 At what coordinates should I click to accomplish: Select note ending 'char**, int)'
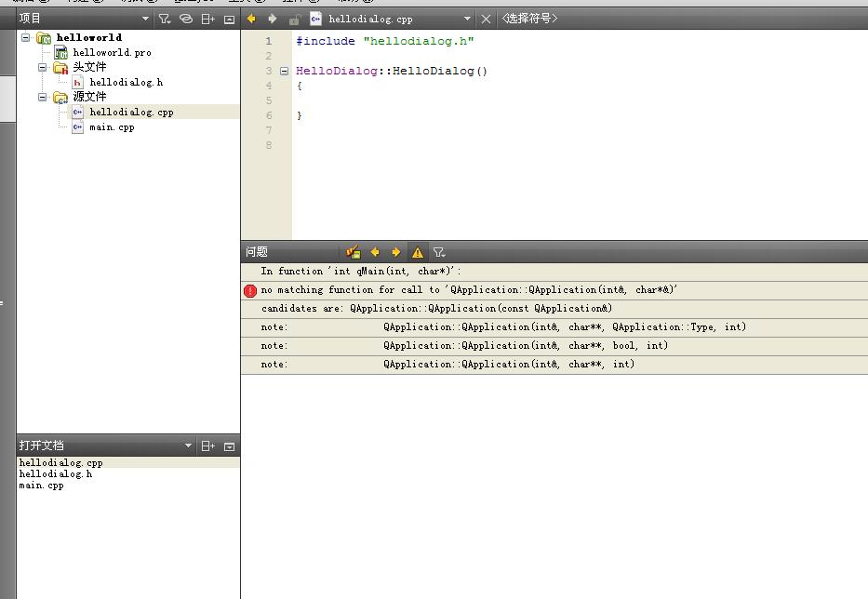point(554,365)
